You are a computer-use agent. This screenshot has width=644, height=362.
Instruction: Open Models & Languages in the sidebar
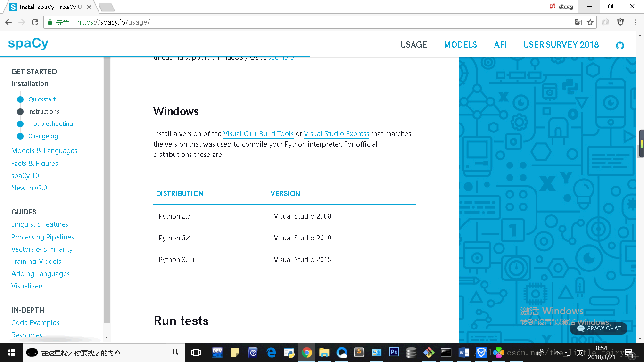pyautogui.click(x=44, y=151)
